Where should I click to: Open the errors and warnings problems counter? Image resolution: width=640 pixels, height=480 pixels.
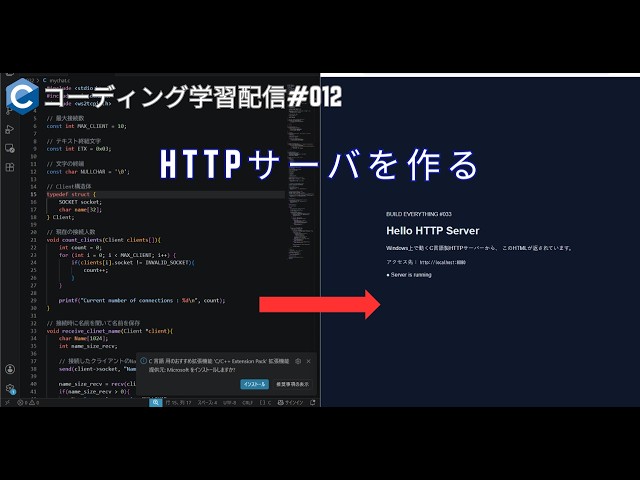[x=28, y=402]
